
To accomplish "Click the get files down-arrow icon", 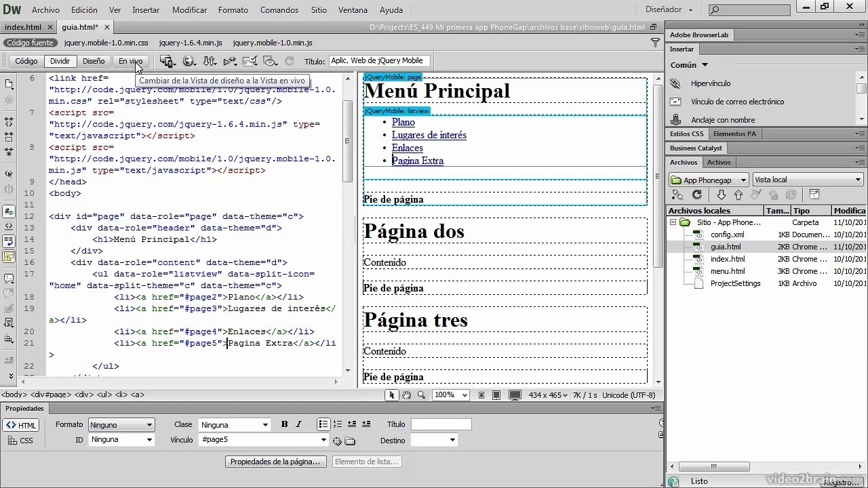I will click(721, 195).
